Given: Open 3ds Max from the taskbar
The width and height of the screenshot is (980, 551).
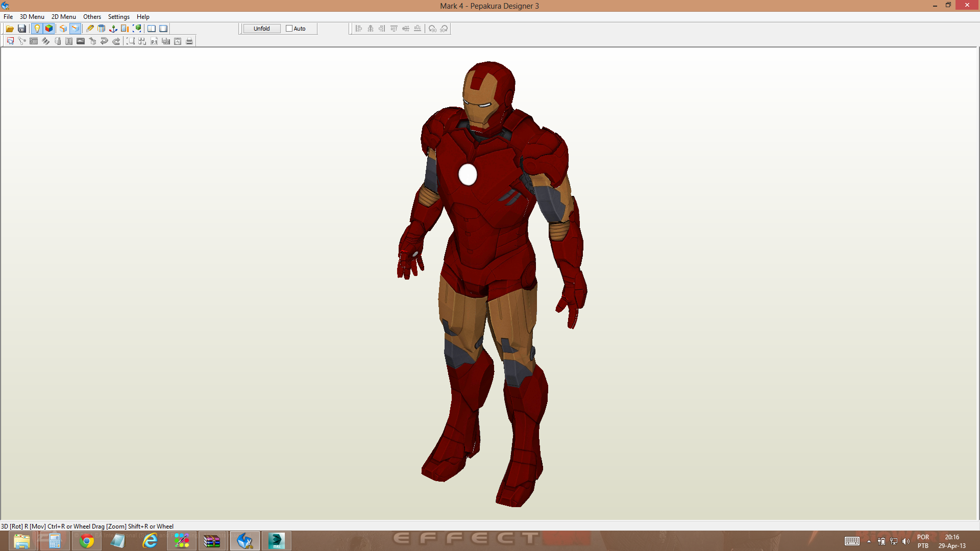Looking at the screenshot, I should tap(276, 541).
